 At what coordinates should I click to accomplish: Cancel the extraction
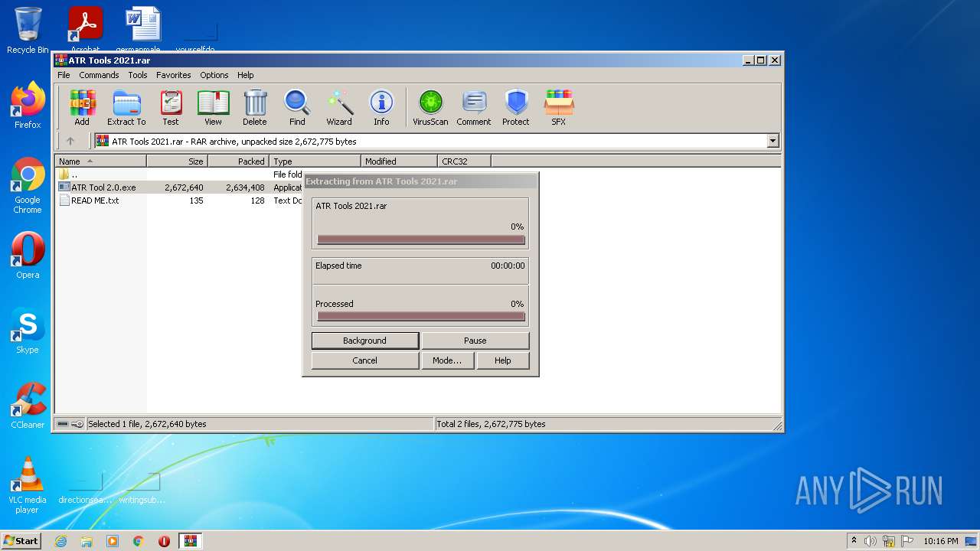[x=365, y=360]
